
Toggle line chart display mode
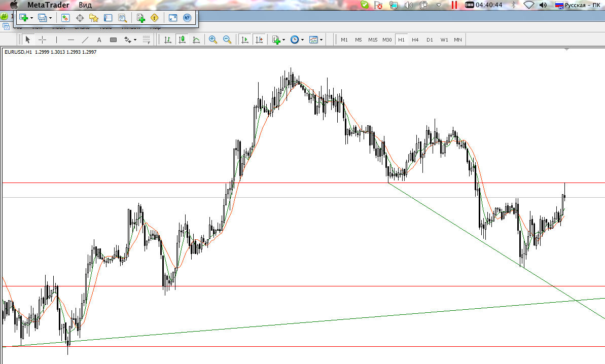pyautogui.click(x=196, y=40)
